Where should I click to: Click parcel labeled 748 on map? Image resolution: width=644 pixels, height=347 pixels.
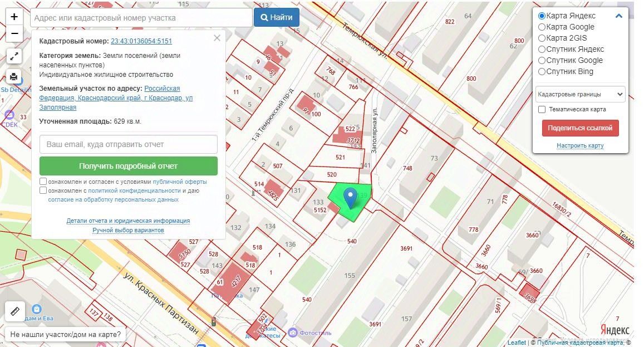(407, 168)
